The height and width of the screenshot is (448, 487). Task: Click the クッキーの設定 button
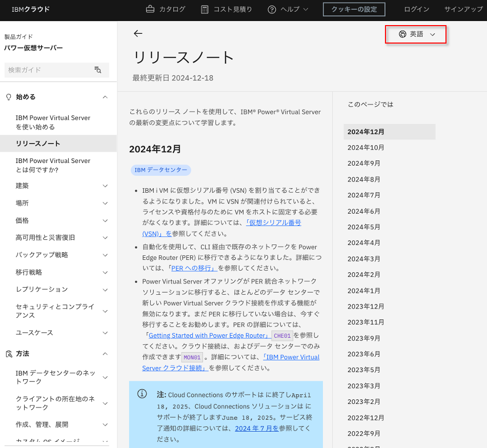[x=354, y=9]
